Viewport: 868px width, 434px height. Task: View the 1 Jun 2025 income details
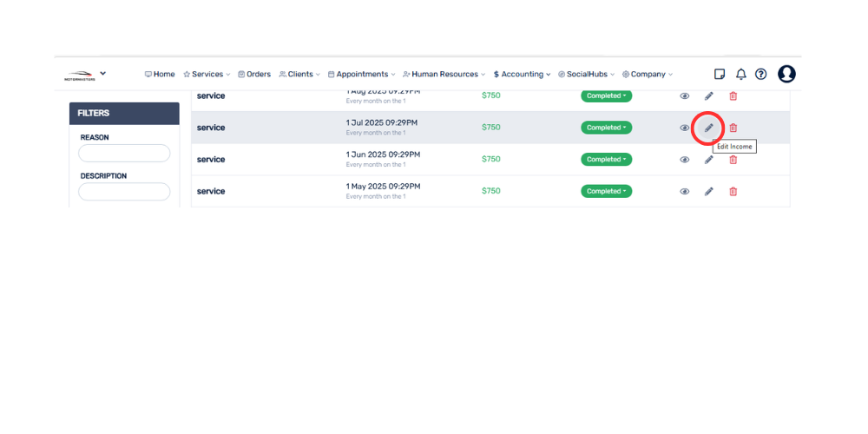click(x=684, y=160)
